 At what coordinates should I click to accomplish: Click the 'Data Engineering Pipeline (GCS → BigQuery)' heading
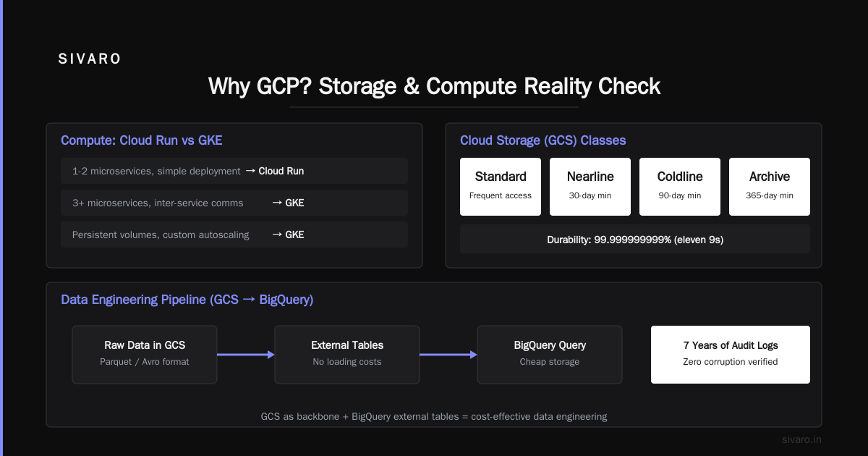click(x=187, y=300)
